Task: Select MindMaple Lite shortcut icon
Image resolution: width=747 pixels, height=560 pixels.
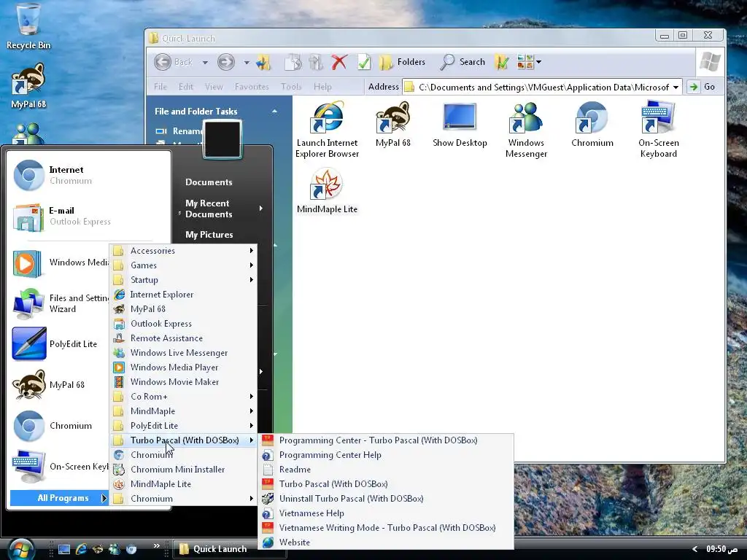Action: tap(327, 191)
